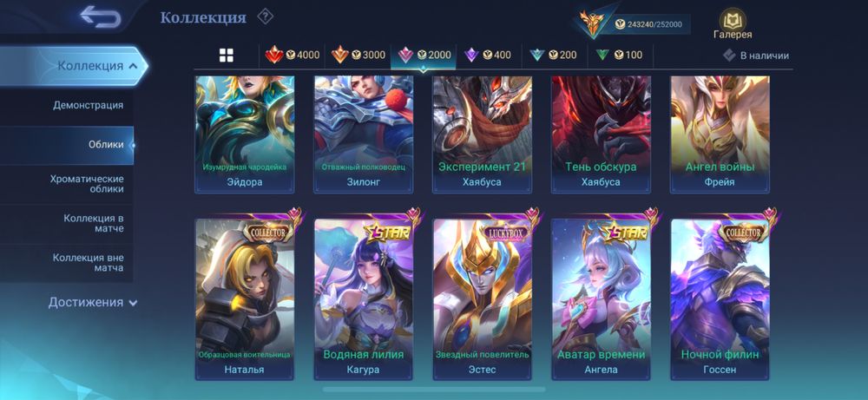
Task: Toggle the В наличии owned filter
Action: [x=756, y=56]
